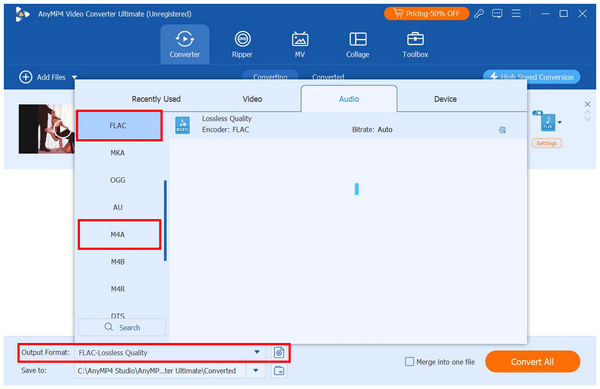Move the file up in list
The image size is (600, 389).
tap(587, 112)
